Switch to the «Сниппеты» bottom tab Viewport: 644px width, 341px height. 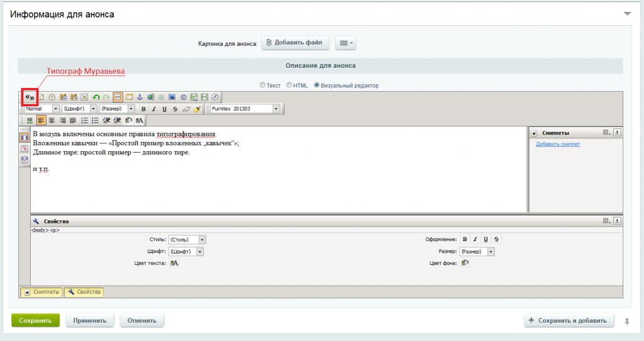click(41, 292)
